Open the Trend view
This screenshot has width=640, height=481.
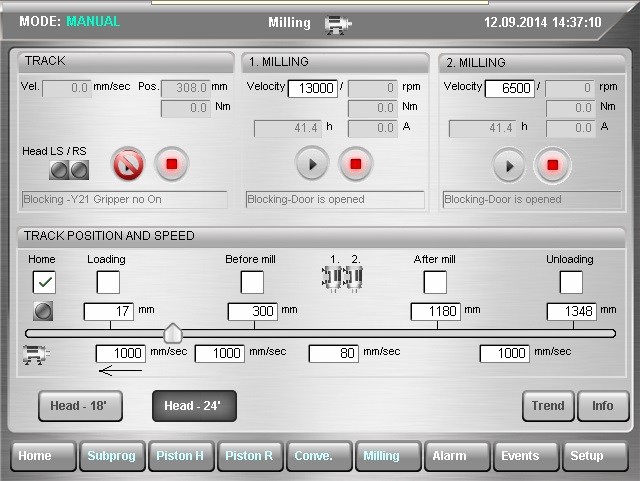(x=548, y=406)
